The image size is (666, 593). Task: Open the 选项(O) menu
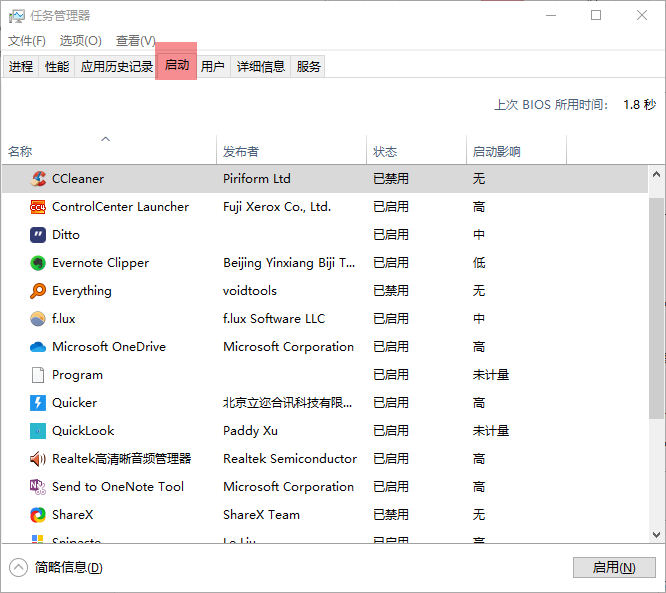80,41
